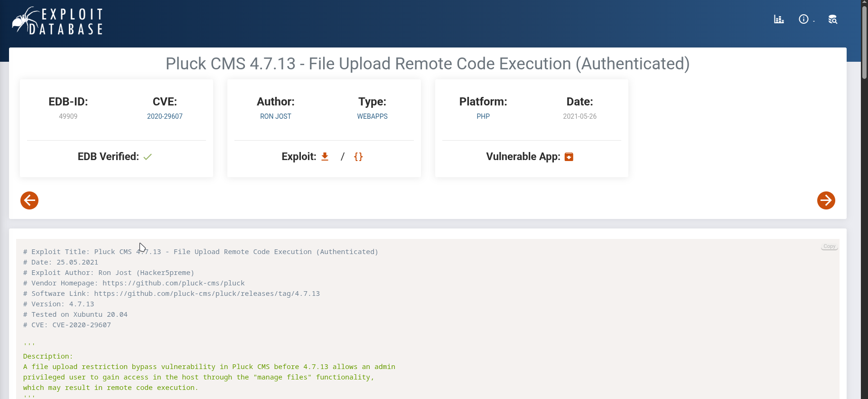Image resolution: width=868 pixels, height=399 pixels.
Task: Click the Vendor Homepage comment line
Action: coord(134,283)
